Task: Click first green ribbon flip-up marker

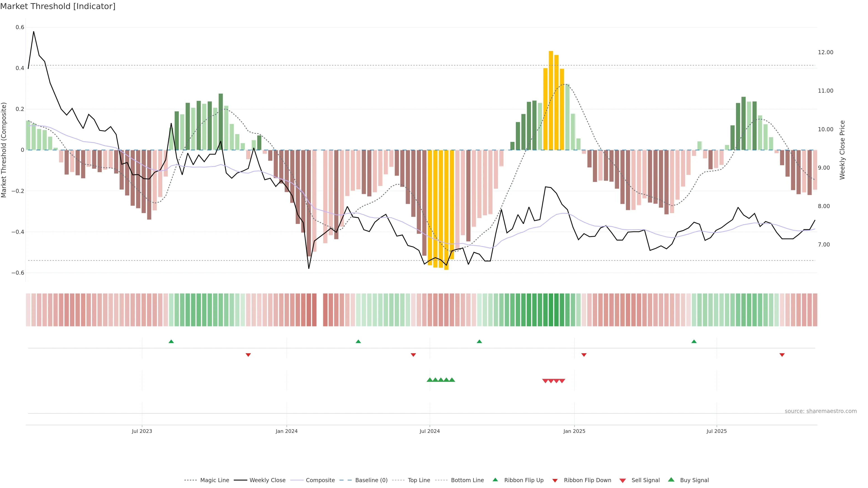Action: pyautogui.click(x=171, y=342)
